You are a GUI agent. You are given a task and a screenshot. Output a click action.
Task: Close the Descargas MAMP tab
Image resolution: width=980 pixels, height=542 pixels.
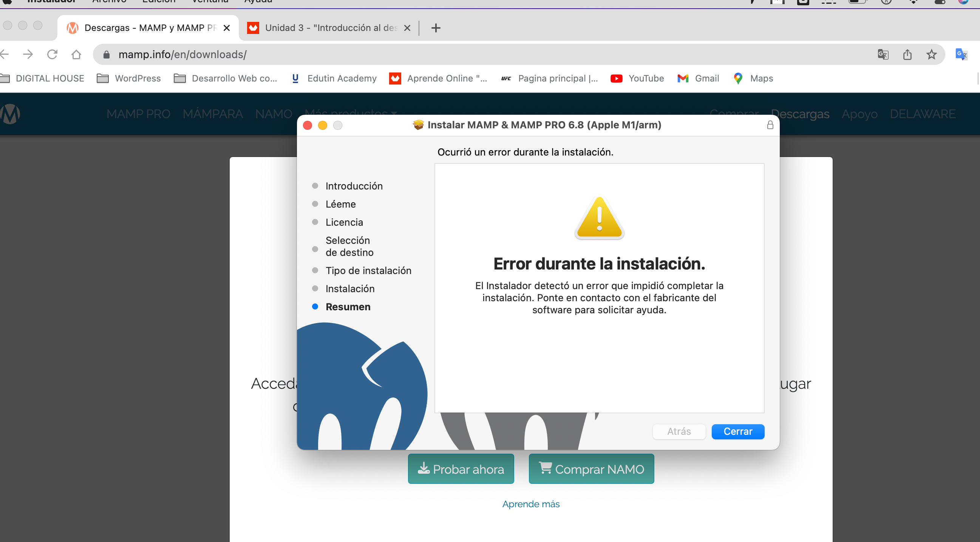[227, 28]
